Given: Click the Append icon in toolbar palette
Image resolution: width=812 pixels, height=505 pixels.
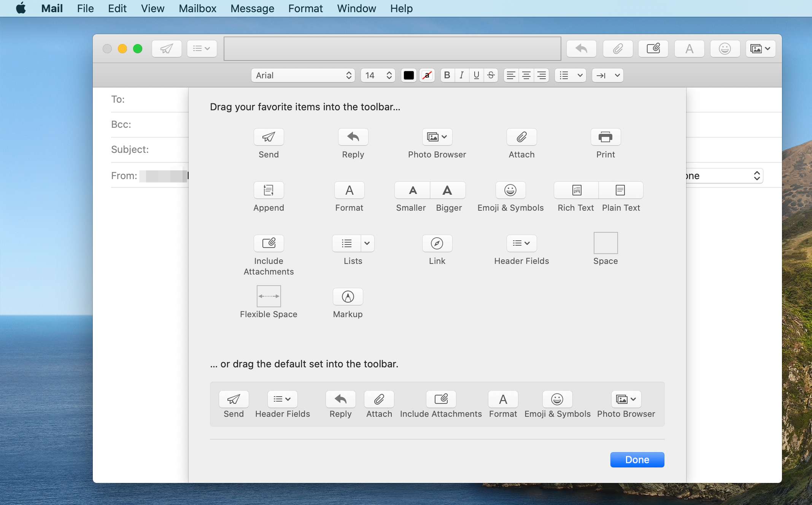Looking at the screenshot, I should pyautogui.click(x=268, y=190).
